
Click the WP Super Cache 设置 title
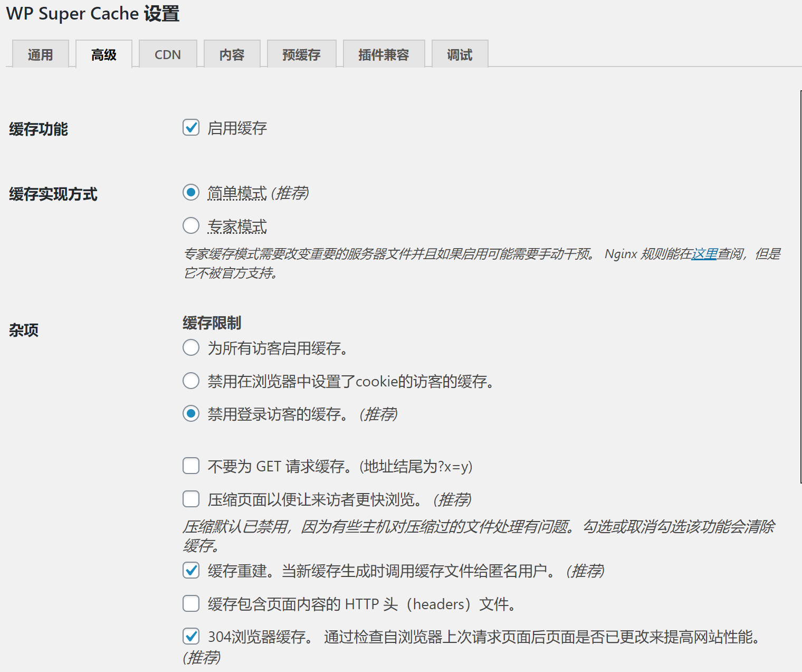[93, 13]
